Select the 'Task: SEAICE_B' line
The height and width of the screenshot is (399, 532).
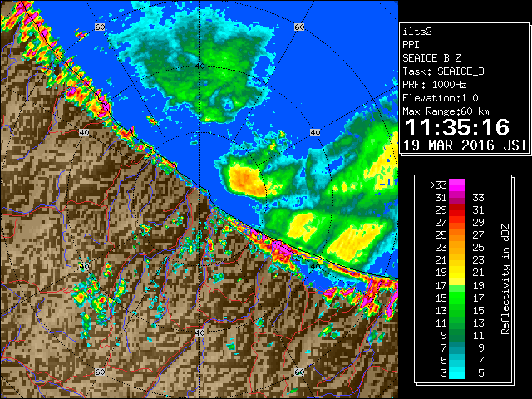coord(443,71)
